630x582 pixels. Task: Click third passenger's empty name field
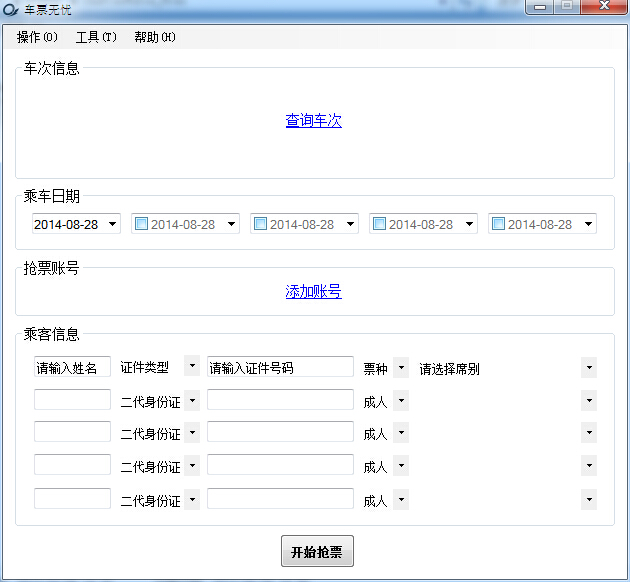(72, 464)
